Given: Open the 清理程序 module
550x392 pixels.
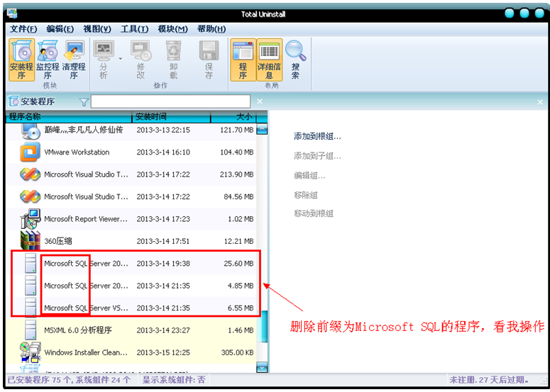Looking at the screenshot, I should pos(74,60).
